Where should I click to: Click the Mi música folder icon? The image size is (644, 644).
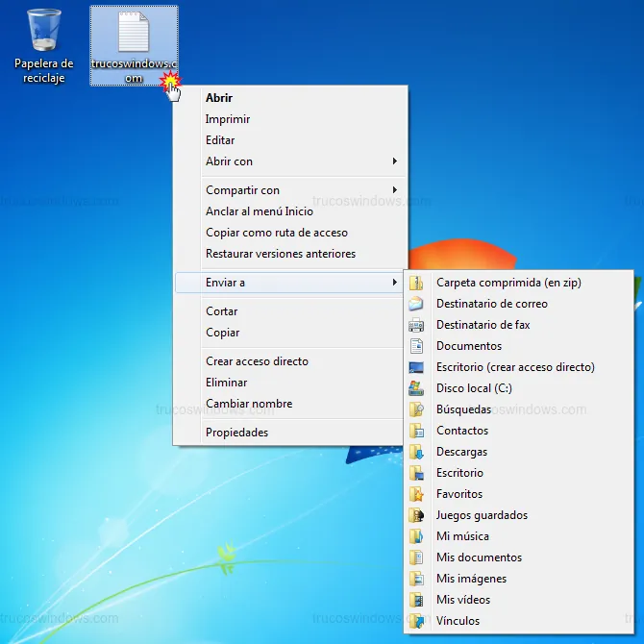(416, 536)
